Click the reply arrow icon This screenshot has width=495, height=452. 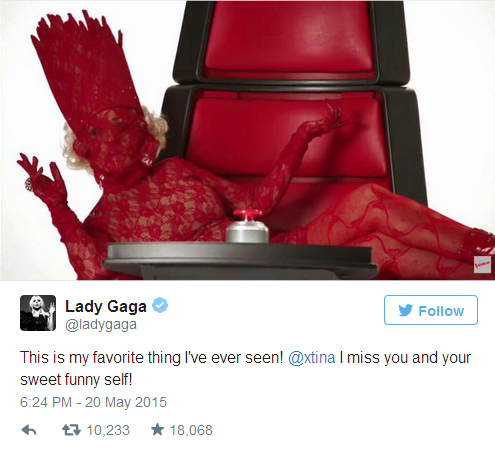pos(29,430)
